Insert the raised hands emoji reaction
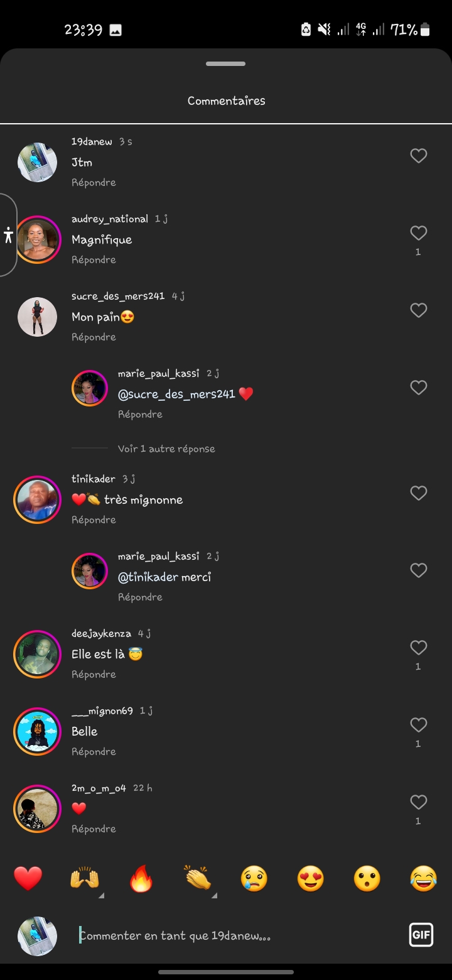 (85, 878)
